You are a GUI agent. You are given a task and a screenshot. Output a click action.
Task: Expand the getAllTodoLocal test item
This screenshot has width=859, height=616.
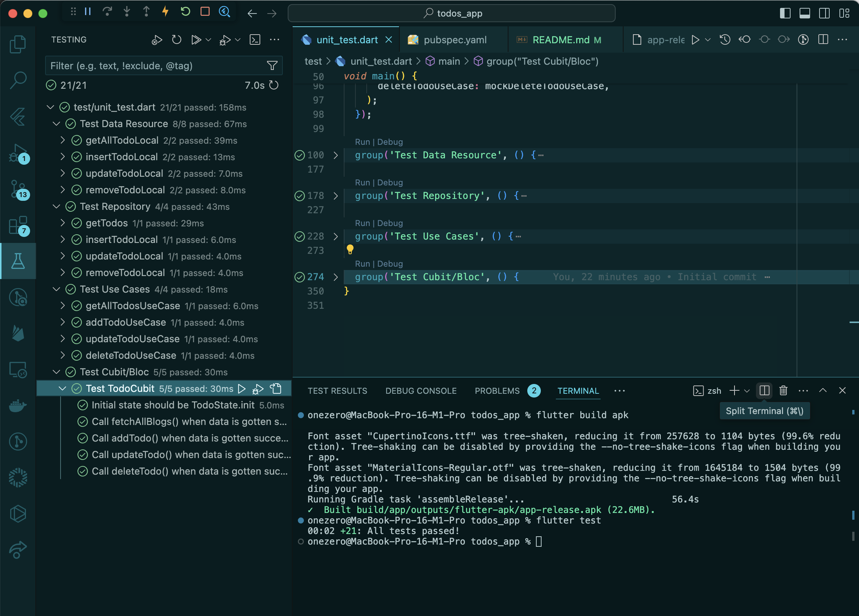tap(63, 141)
